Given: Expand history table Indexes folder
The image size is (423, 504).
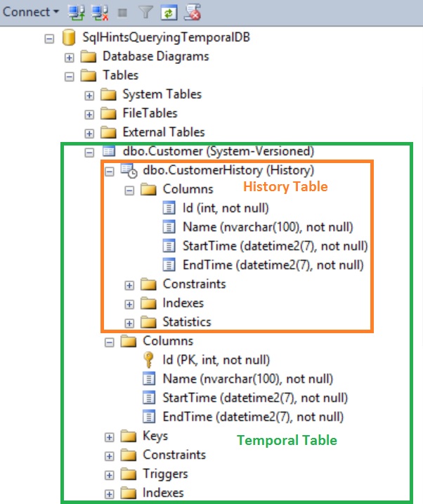Looking at the screenshot, I should [x=129, y=304].
